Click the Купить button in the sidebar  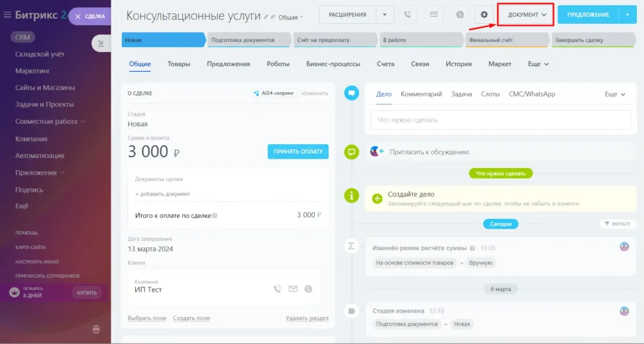coord(87,292)
